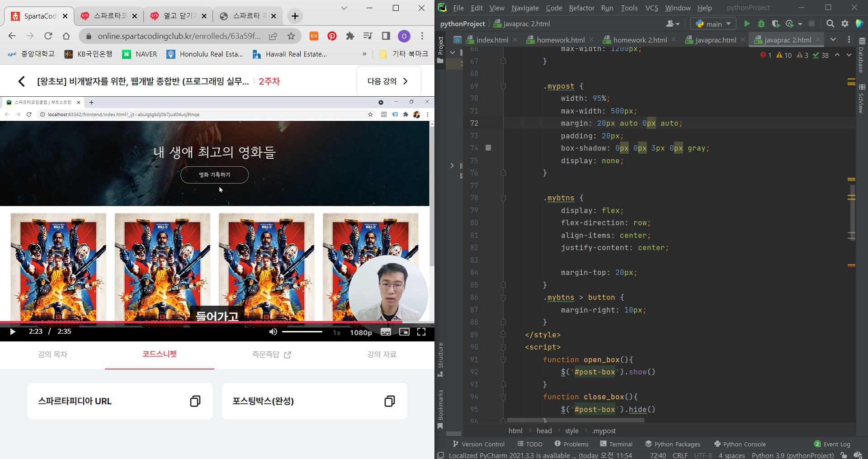Image resolution: width=868 pixels, height=459 pixels.
Task: Open the Terminal tool window
Action: click(x=616, y=444)
